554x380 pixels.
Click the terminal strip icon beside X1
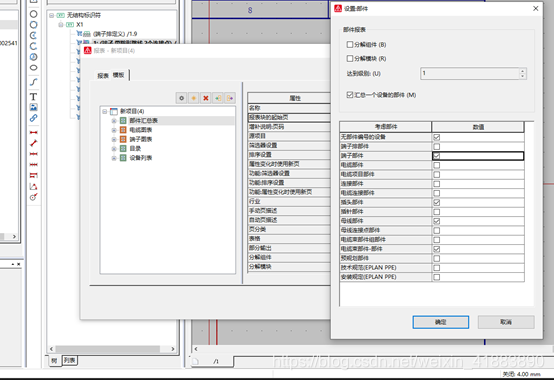click(x=70, y=24)
